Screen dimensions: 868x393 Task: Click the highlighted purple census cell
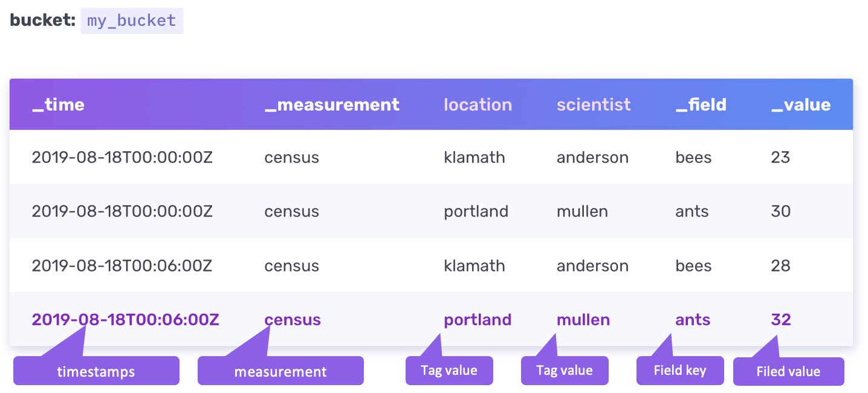(x=293, y=319)
